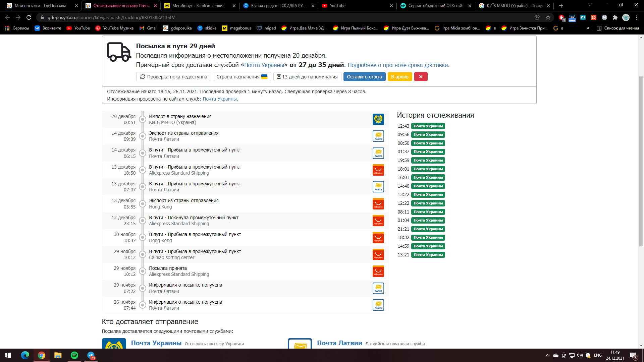644x362 pixels.
Task: Reload the page with refresh icon
Action: [29, 17]
